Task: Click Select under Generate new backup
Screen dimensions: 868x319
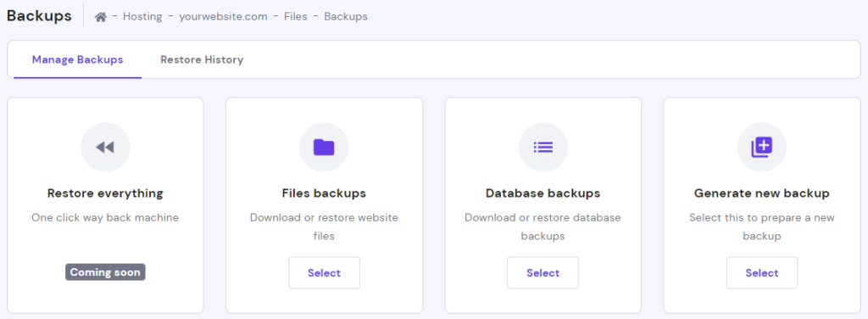Action: tap(762, 272)
